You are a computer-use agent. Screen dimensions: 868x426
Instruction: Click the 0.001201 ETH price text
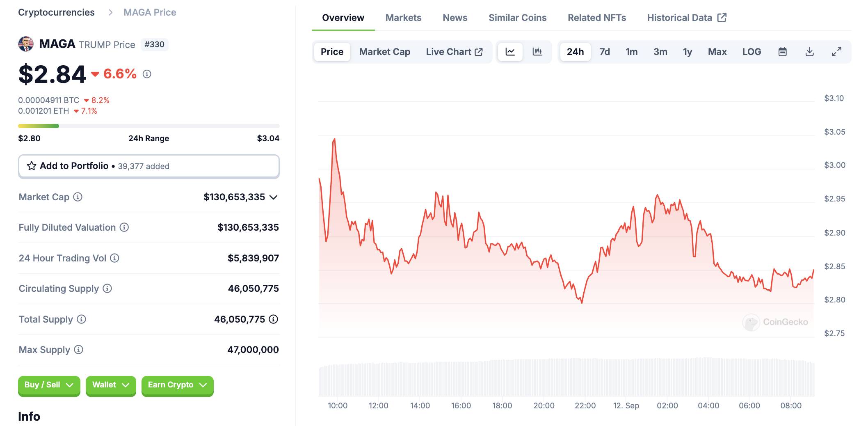43,111
